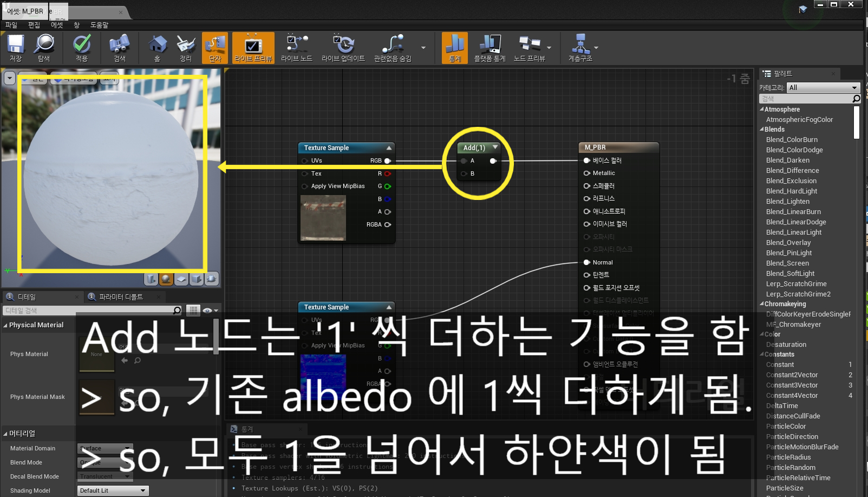Click the 베이스 컬러 pin on M_PBR

[x=586, y=160]
